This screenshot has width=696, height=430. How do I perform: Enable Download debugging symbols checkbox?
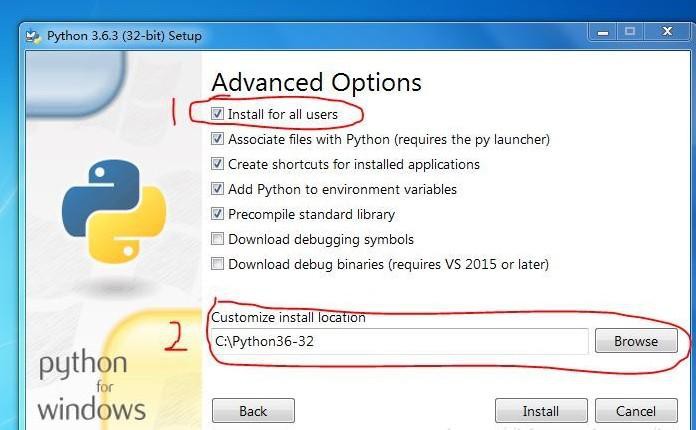pyautogui.click(x=217, y=239)
